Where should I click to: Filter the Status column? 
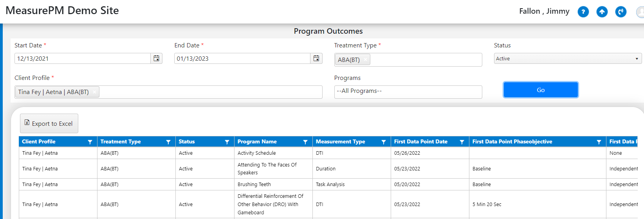227,142
